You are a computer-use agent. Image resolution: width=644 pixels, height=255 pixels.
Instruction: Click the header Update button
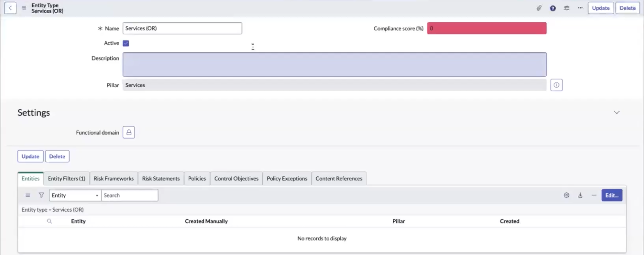(601, 8)
